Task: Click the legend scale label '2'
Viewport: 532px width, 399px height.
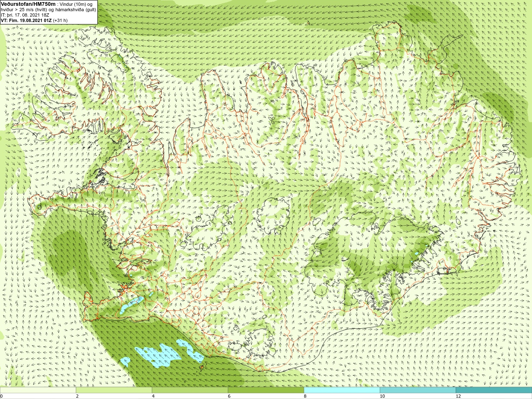Action: click(x=77, y=396)
